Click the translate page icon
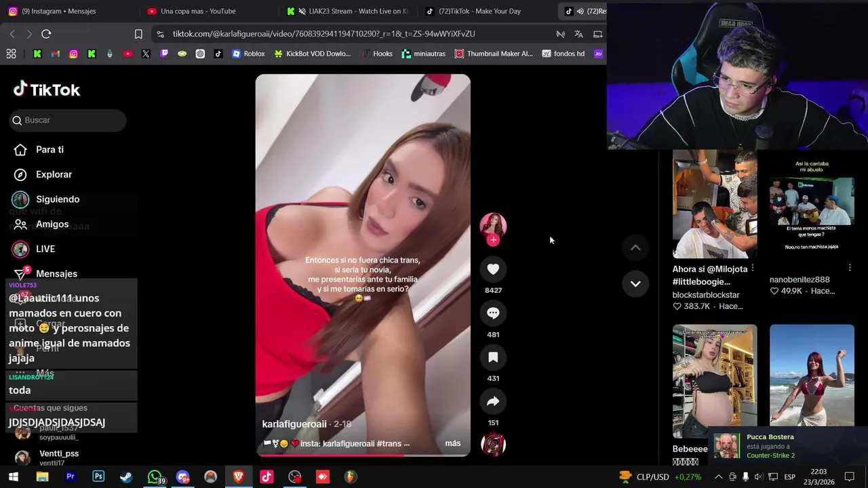The height and width of the screenshot is (488, 868). [578, 34]
